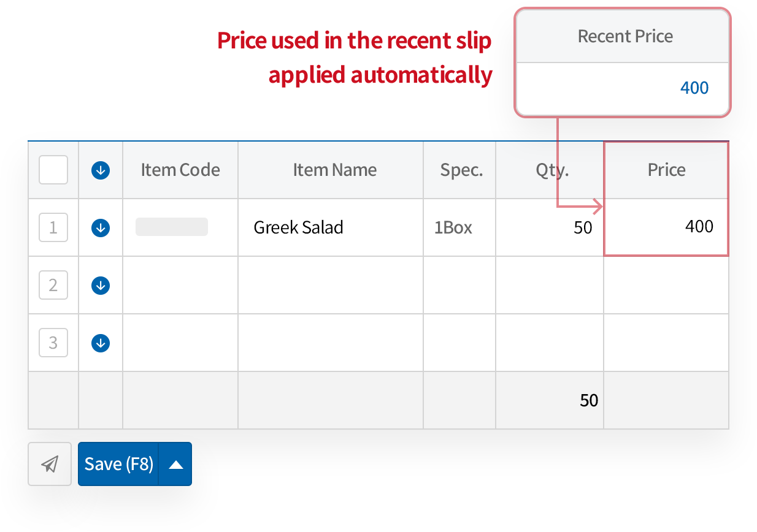
Task: Select the highlighted Price cell showing 400
Action: click(x=666, y=227)
